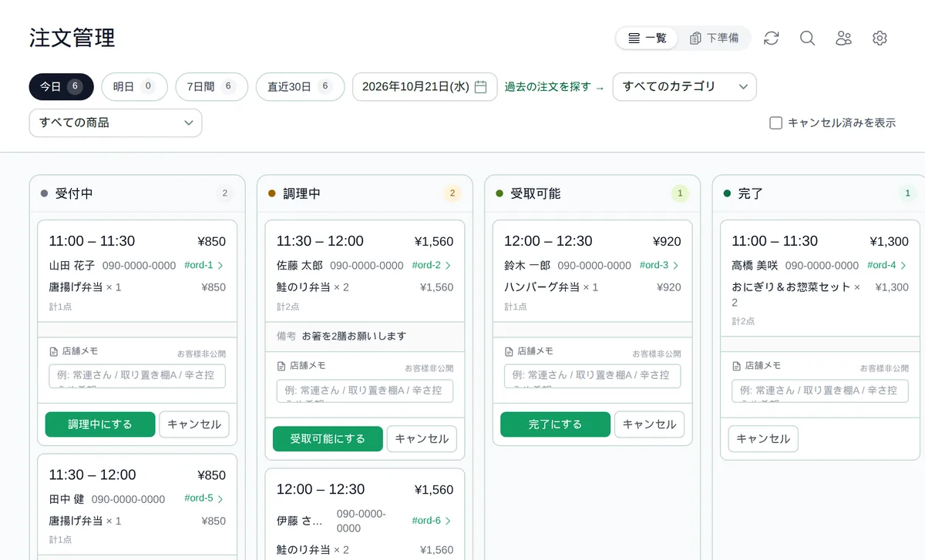Open the customers people icon
925x560 pixels.
pos(843,38)
